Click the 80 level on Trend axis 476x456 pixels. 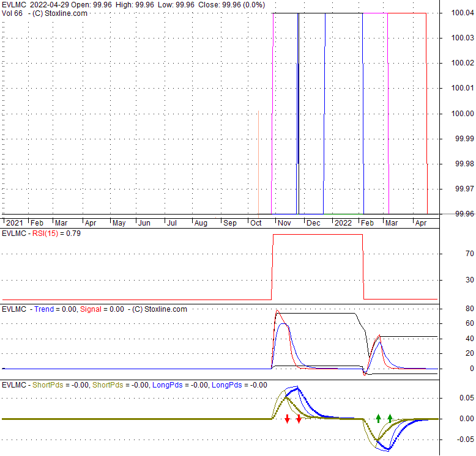[470, 309]
